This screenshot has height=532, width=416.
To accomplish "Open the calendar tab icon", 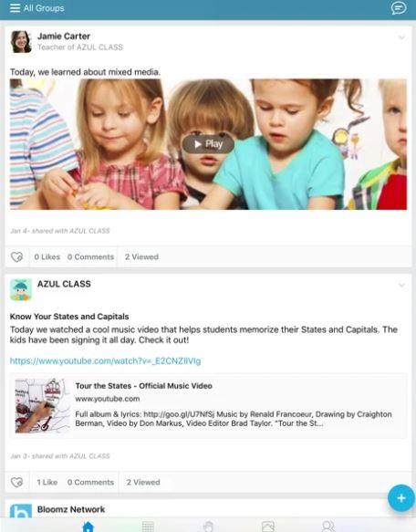I will [148, 527].
